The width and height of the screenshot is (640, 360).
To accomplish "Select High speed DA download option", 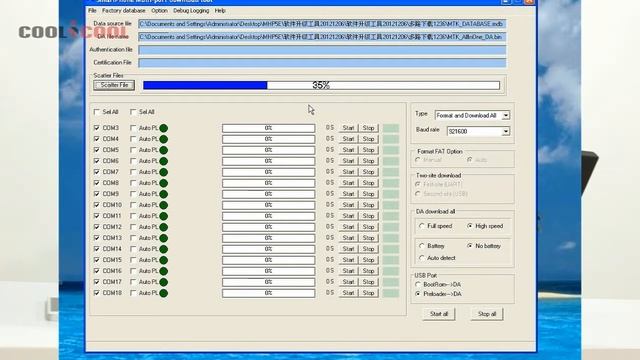I will click(470, 226).
